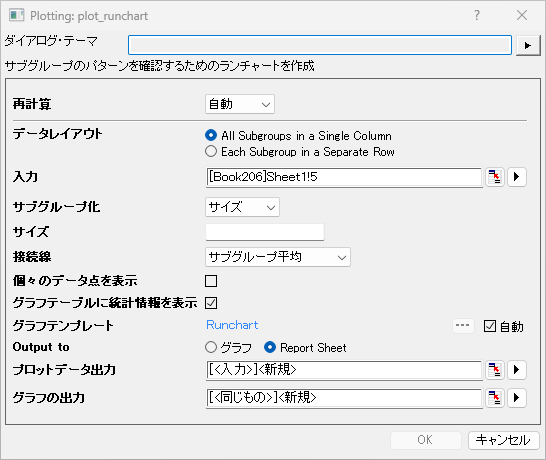Viewport: 546px width, 460px height.
Task: Open the arrow flyout menu beside 入力 field
Action: click(x=516, y=177)
